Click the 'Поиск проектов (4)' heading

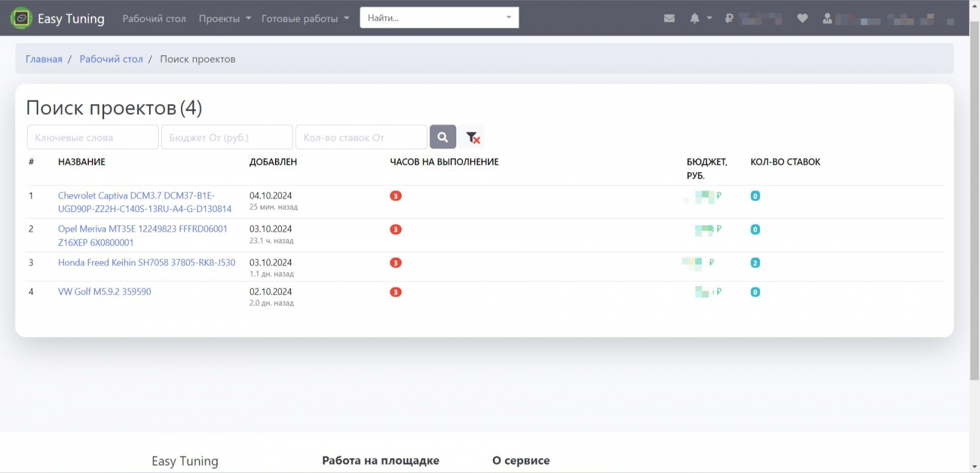[x=114, y=108]
